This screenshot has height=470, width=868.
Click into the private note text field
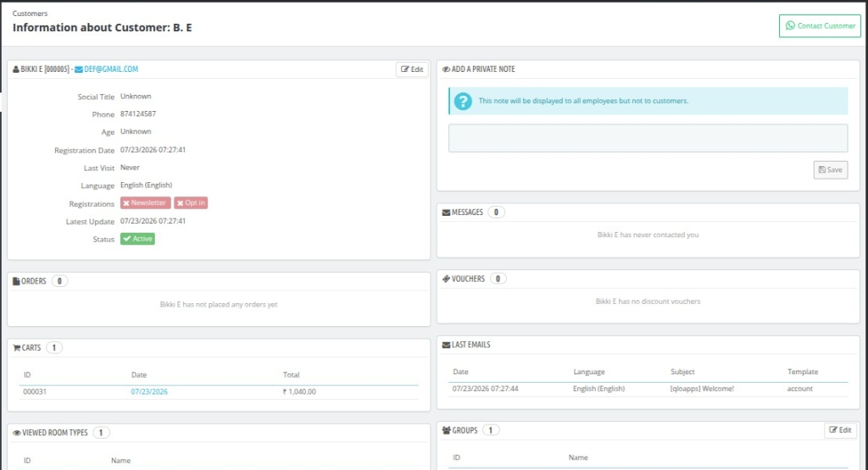tap(648, 138)
